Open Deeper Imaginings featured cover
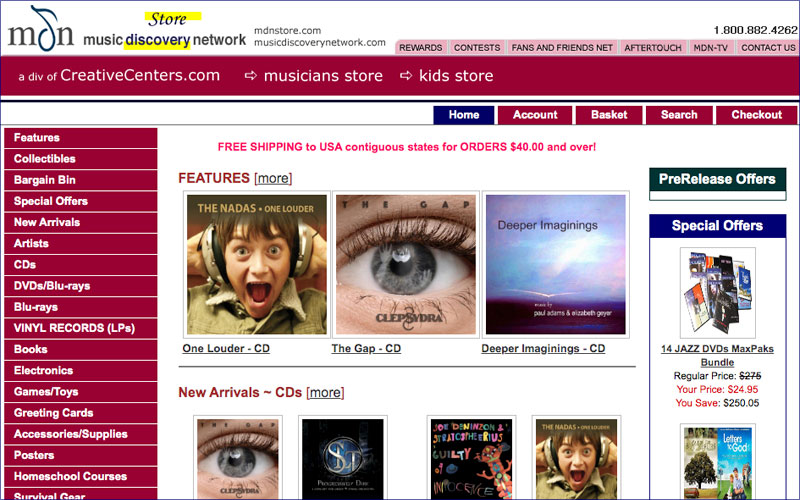The height and width of the screenshot is (500, 800). click(556, 264)
